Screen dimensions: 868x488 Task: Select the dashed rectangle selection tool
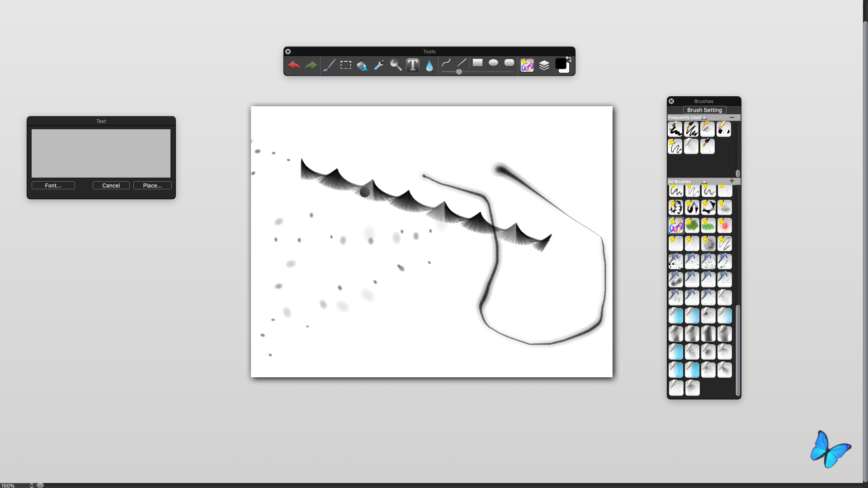(346, 66)
